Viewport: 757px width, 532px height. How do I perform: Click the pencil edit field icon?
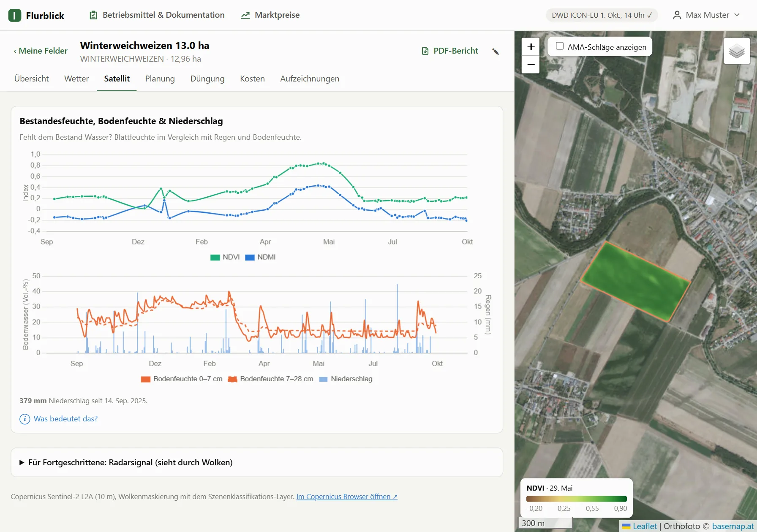pyautogui.click(x=496, y=52)
